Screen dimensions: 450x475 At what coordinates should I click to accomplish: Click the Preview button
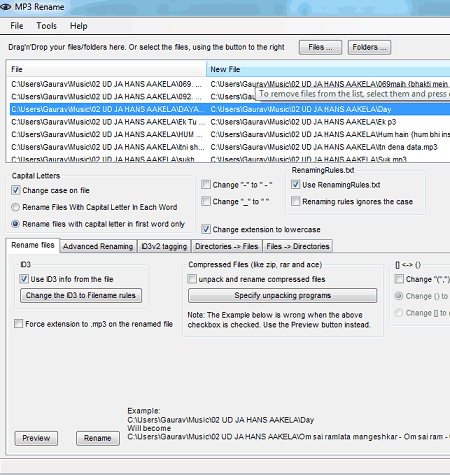36,438
